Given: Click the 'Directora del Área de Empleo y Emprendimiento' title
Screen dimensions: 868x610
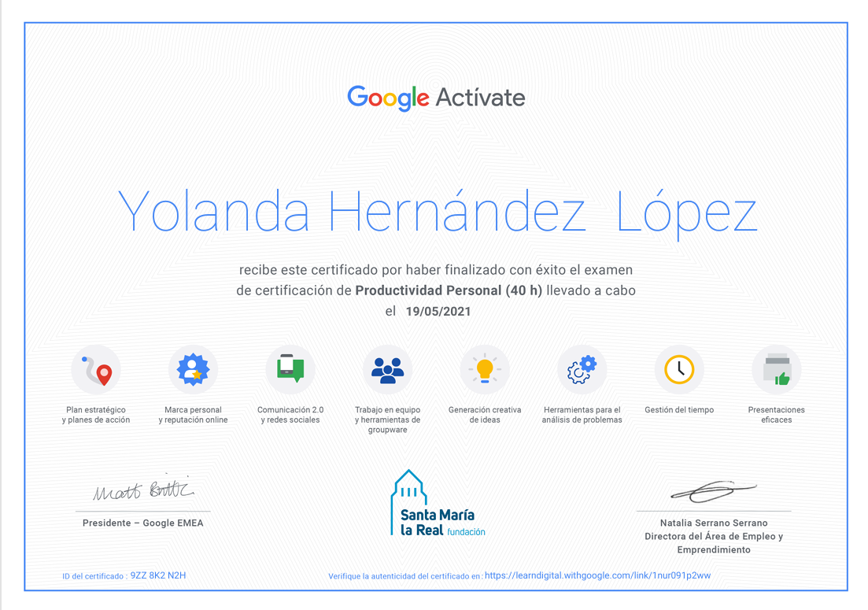Looking at the screenshot, I should click(x=714, y=543).
